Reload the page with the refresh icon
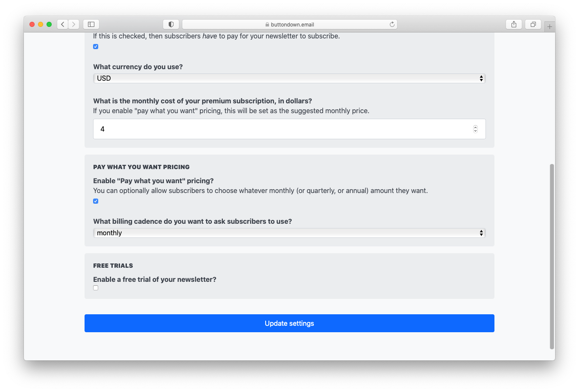 [x=392, y=24]
